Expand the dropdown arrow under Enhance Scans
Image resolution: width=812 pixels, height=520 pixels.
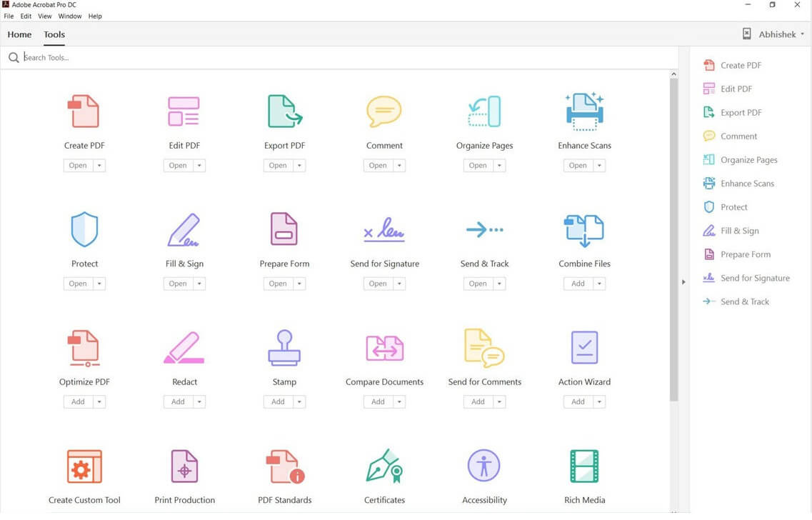click(x=599, y=166)
